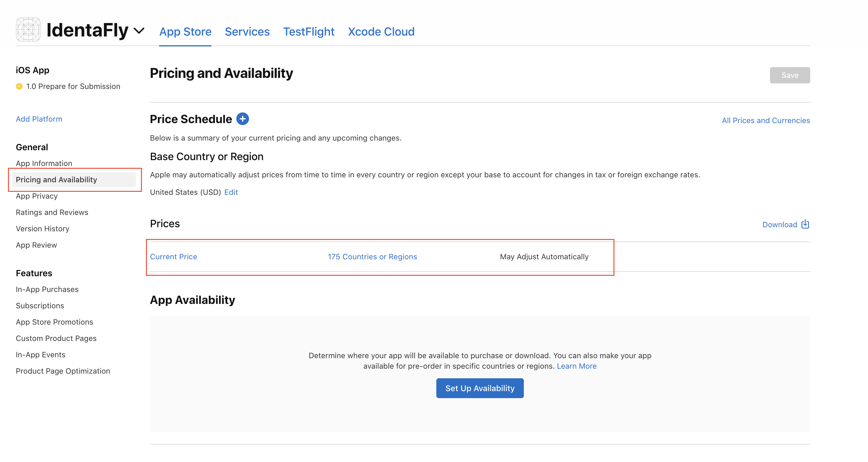The height and width of the screenshot is (462, 868).
Task: Go to the Xcode Cloud tab
Action: tap(381, 32)
